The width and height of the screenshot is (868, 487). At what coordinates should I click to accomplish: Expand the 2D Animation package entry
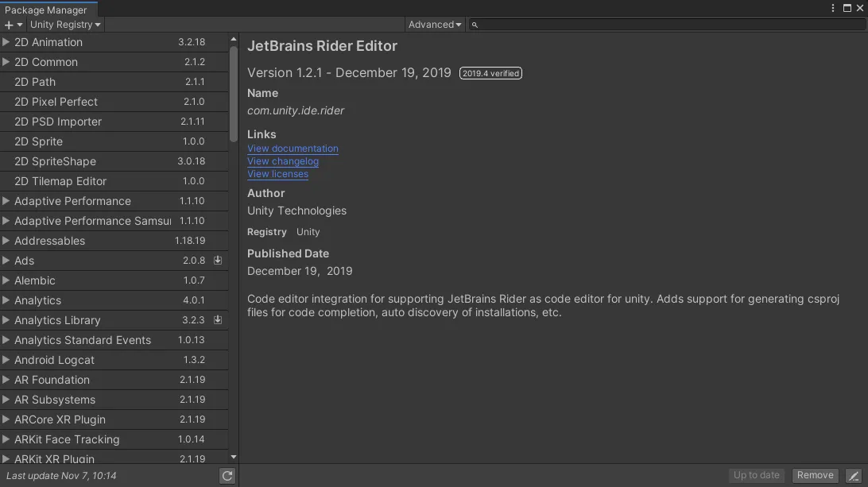coord(7,42)
